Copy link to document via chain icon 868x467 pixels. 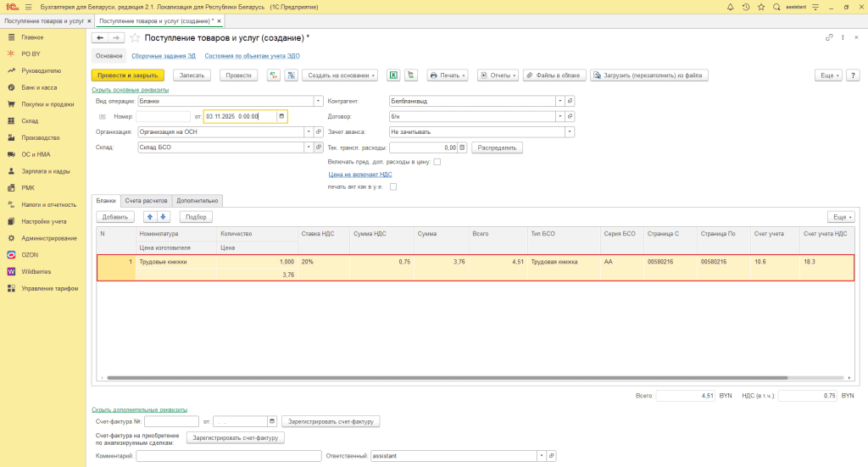[829, 38]
